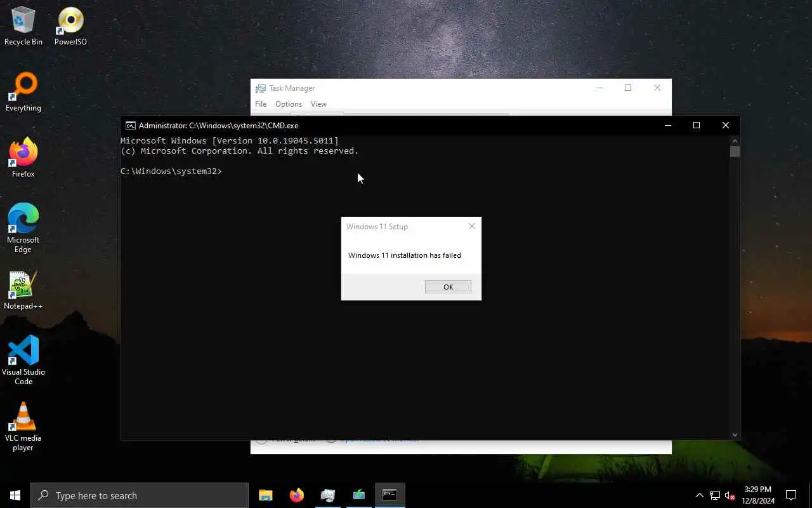
Task: Select the Notepad++ desktop shortcut
Action: click(x=23, y=291)
